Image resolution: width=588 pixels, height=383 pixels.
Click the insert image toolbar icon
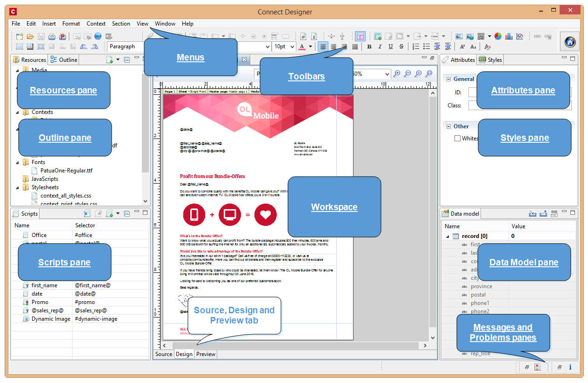tap(459, 36)
